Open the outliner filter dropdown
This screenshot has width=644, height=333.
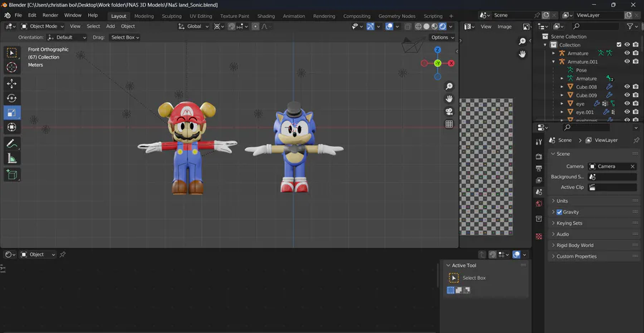[x=632, y=26]
